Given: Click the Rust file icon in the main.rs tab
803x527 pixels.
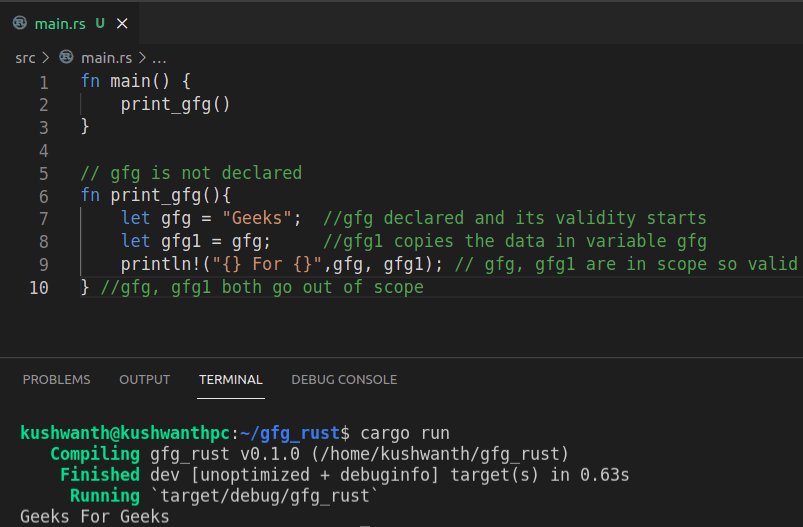Looking at the screenshot, I should coord(19,22).
